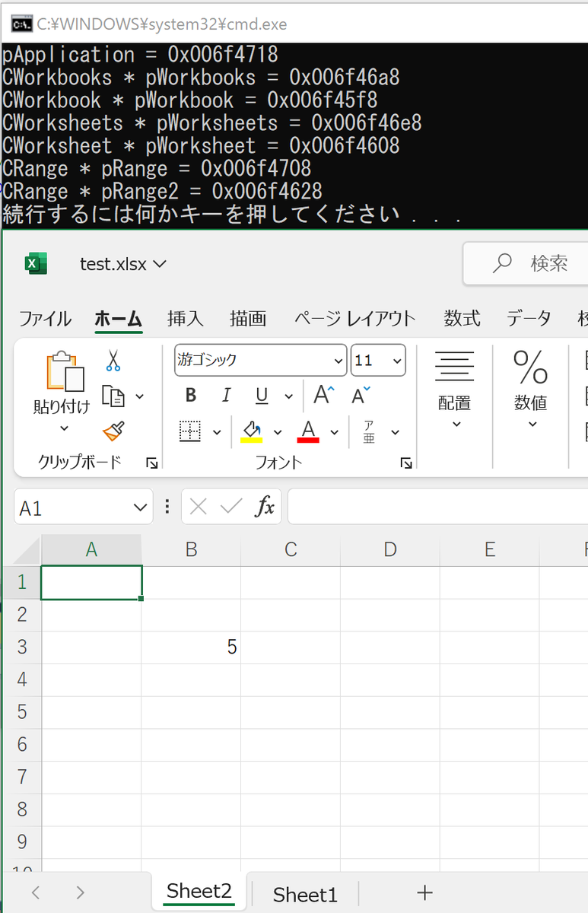Switch to the 数式 (Formulas) tab
The image size is (588, 913).
[462, 319]
